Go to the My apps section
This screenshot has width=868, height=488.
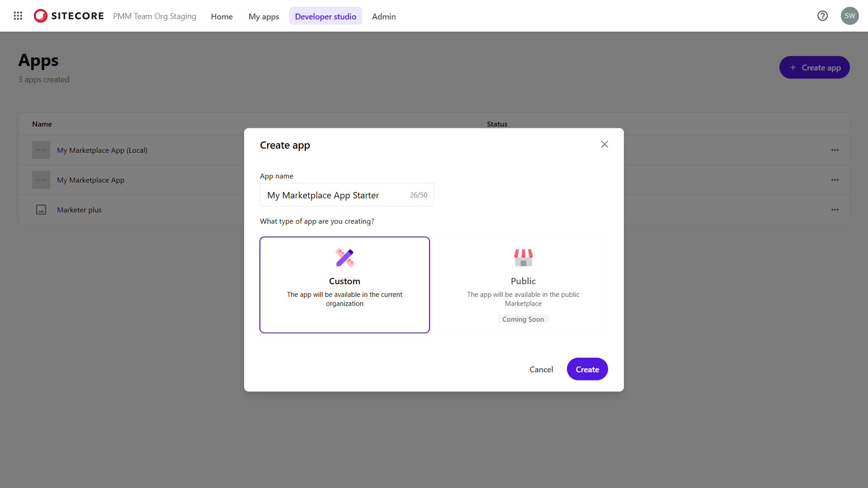click(264, 16)
